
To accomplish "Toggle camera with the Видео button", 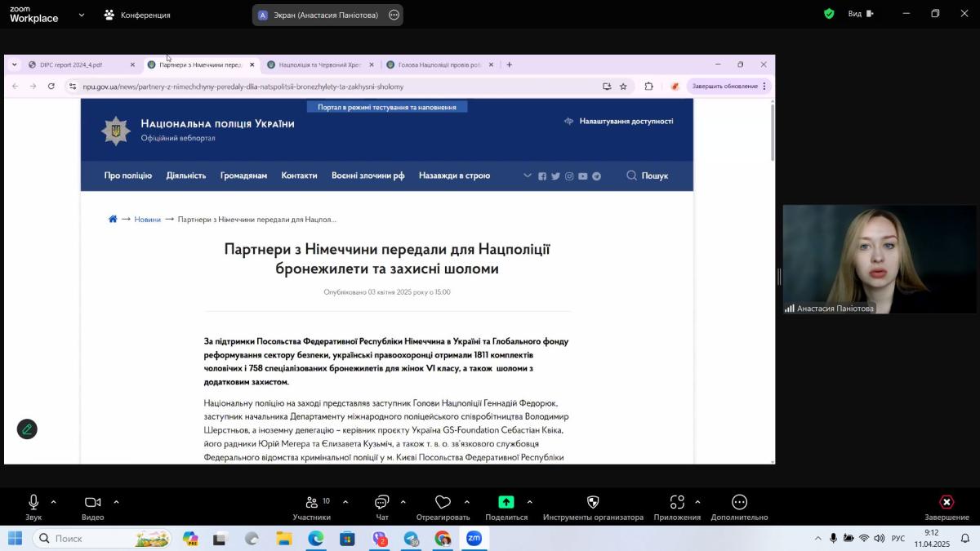I will tap(92, 502).
